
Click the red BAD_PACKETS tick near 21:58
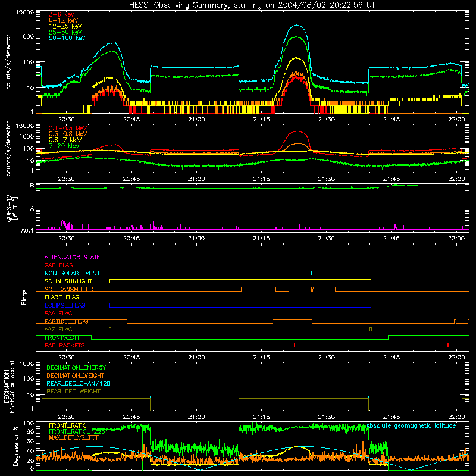(448, 345)
